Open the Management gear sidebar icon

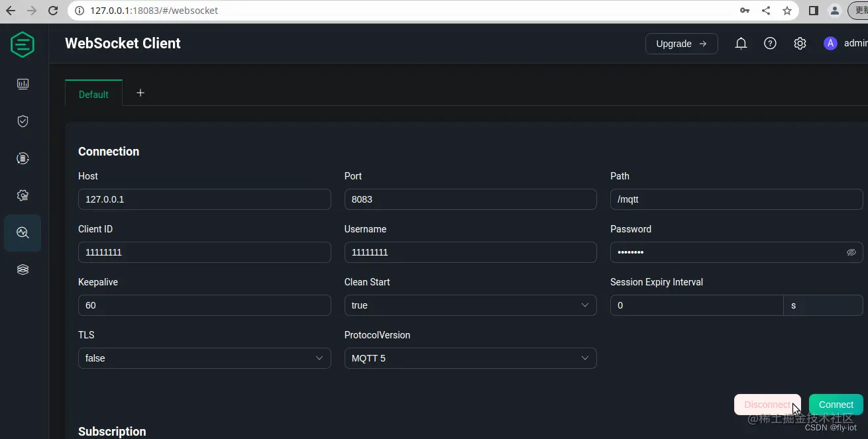[x=23, y=195]
